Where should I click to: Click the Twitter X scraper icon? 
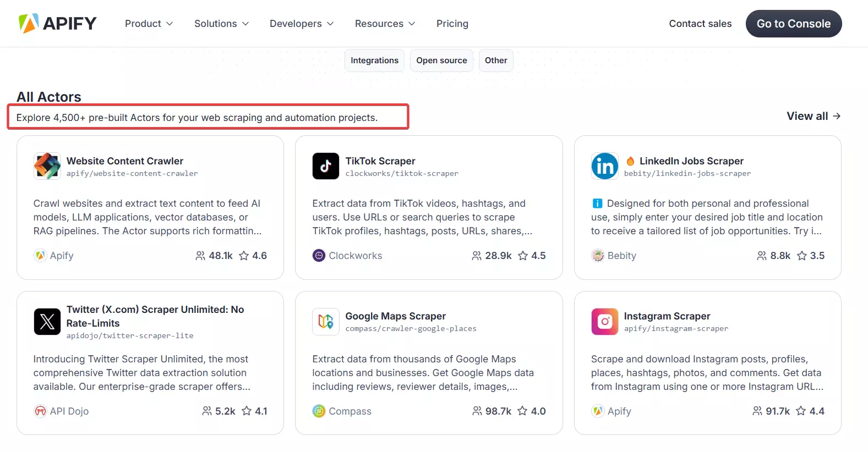47,322
